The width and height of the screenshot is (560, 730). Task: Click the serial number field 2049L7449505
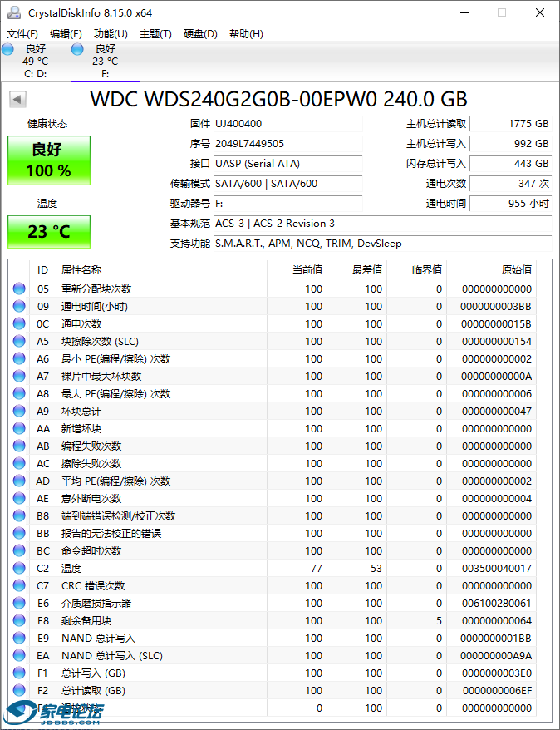pyautogui.click(x=288, y=144)
